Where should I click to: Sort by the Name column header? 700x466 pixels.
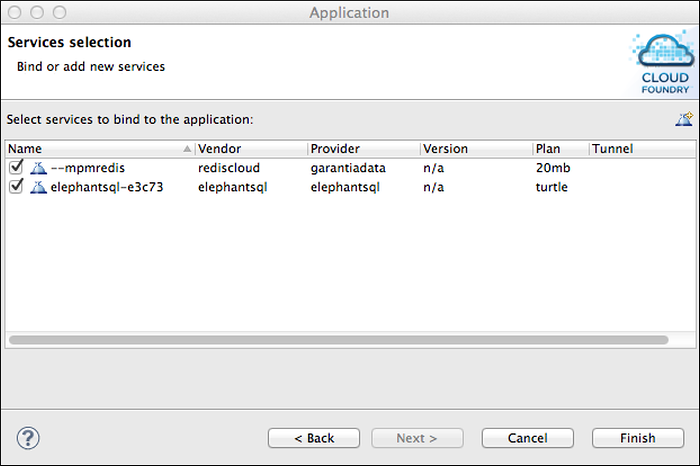(100, 149)
